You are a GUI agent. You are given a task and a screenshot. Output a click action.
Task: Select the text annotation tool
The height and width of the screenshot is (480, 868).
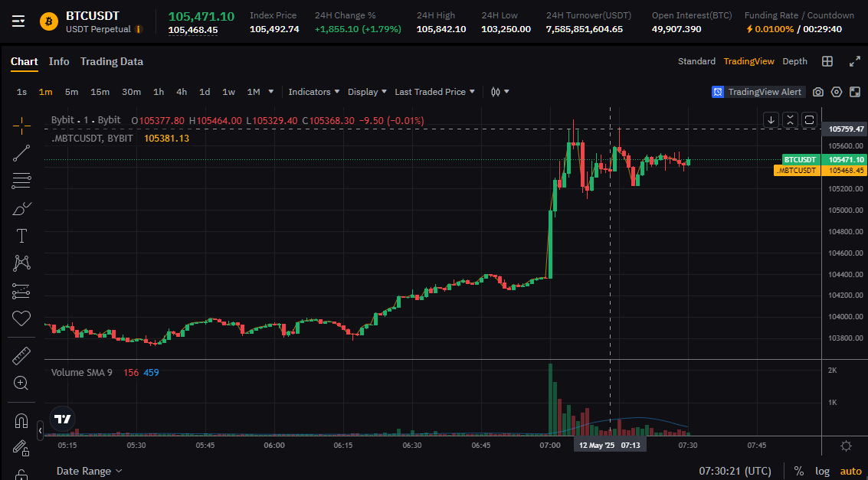pyautogui.click(x=21, y=236)
